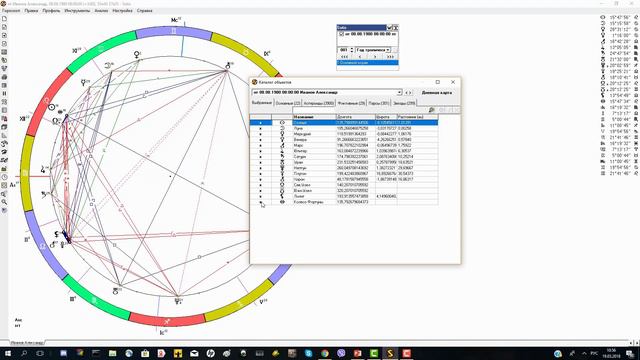
Task: Open the chart selector dropdown in catalog window
Action: pyautogui.click(x=400, y=93)
